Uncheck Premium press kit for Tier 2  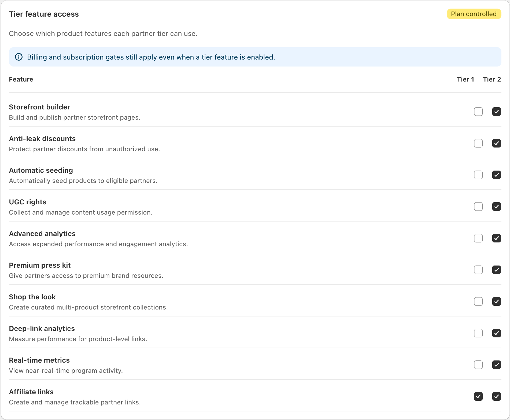coord(497,270)
